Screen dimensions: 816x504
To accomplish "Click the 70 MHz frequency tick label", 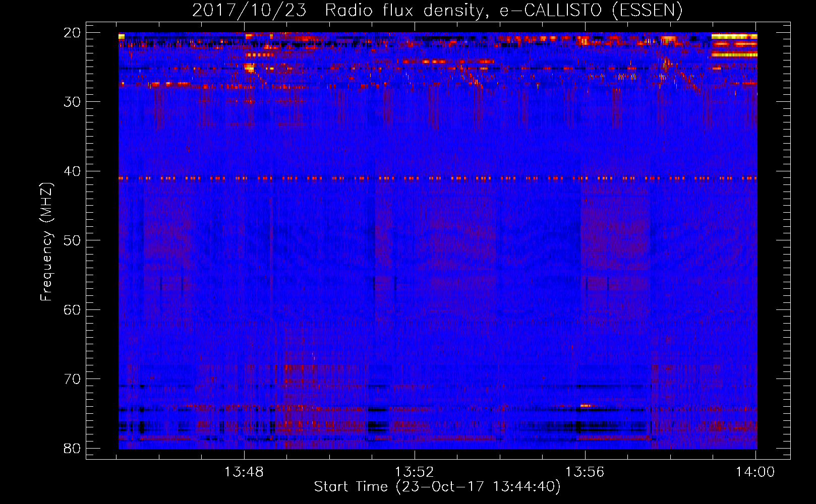I will click(72, 379).
